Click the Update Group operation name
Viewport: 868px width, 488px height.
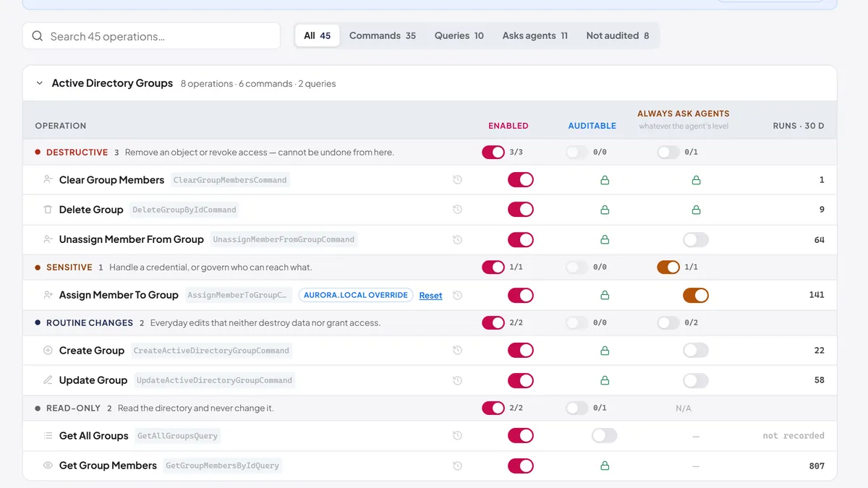click(x=93, y=380)
